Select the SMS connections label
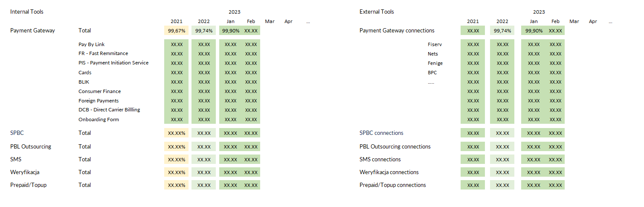Image resolution: width=644 pixels, height=207 pixels. point(380,160)
